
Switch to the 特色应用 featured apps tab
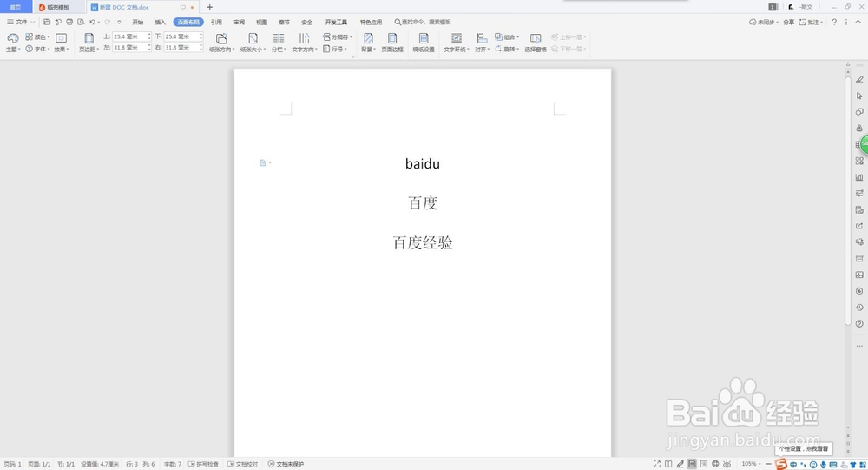[x=371, y=23]
